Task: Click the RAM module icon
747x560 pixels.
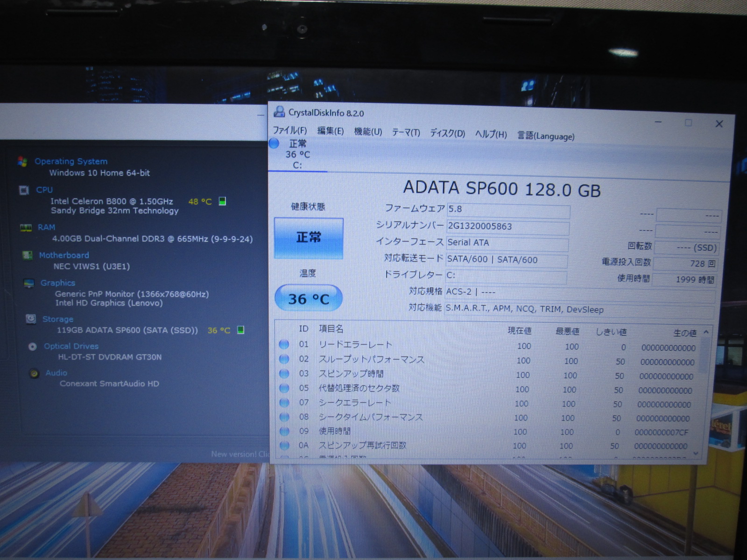Action: 26,228
